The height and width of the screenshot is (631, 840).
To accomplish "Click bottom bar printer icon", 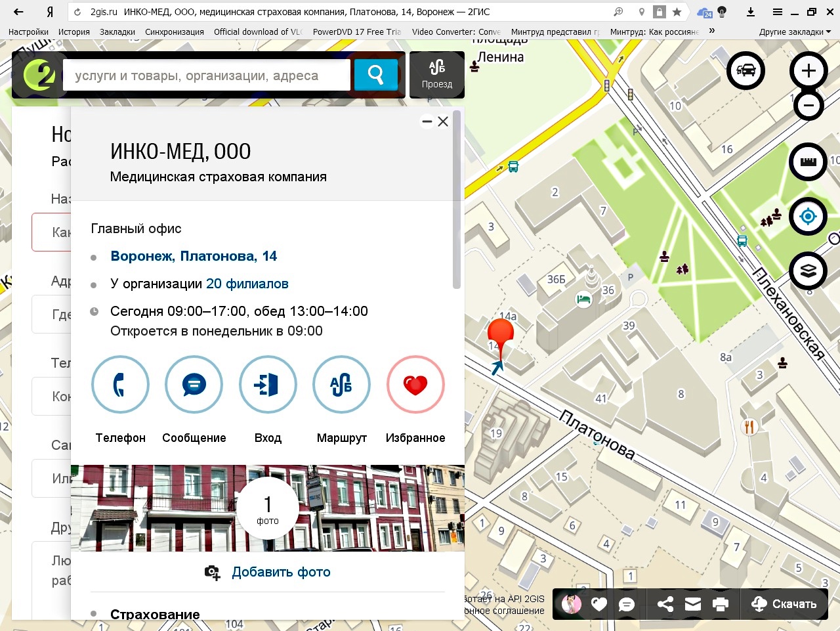I will click(x=721, y=605).
